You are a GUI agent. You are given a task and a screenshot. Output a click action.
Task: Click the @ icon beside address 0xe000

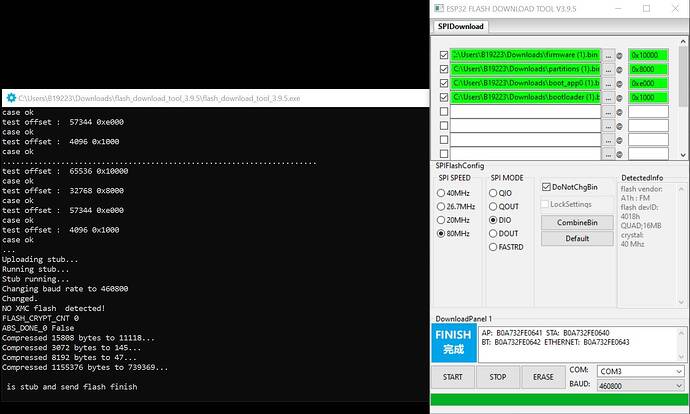[x=619, y=84]
